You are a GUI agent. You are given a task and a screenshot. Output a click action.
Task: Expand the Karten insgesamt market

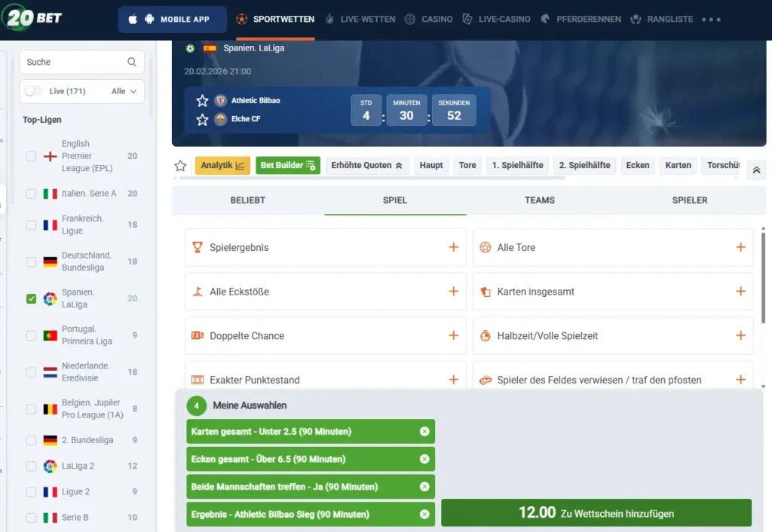tap(740, 292)
